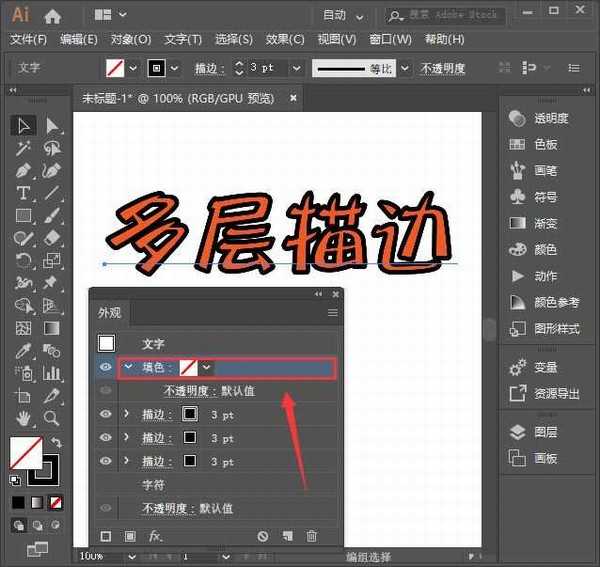The image size is (600, 567).
Task: Open the 渐变 gradient panel
Action: (x=533, y=223)
